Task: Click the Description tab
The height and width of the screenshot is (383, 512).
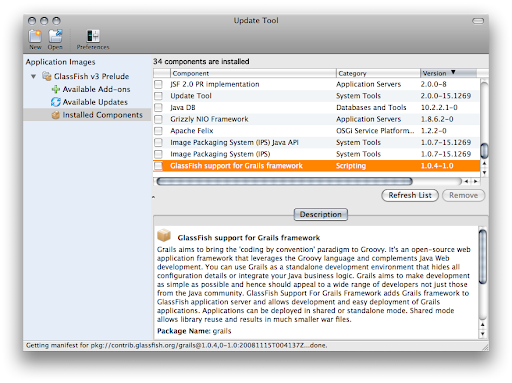Action: tap(321, 214)
